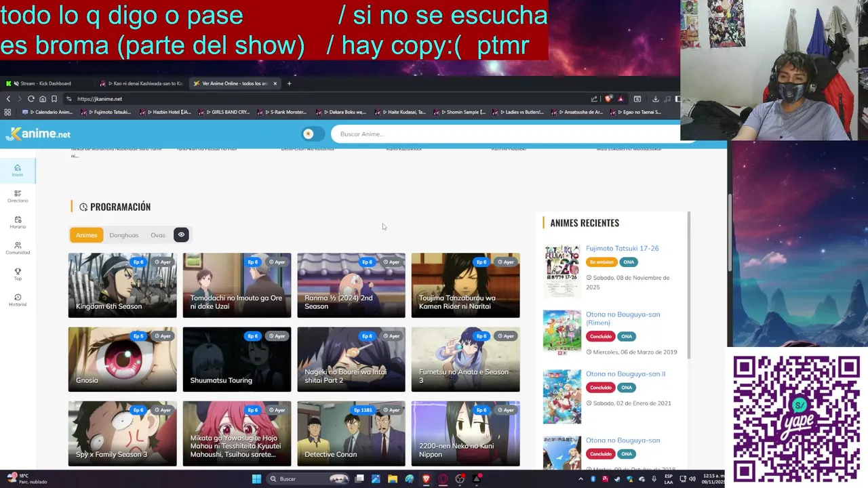Open Comunidad in the site sidebar
868x488 pixels.
(18, 247)
